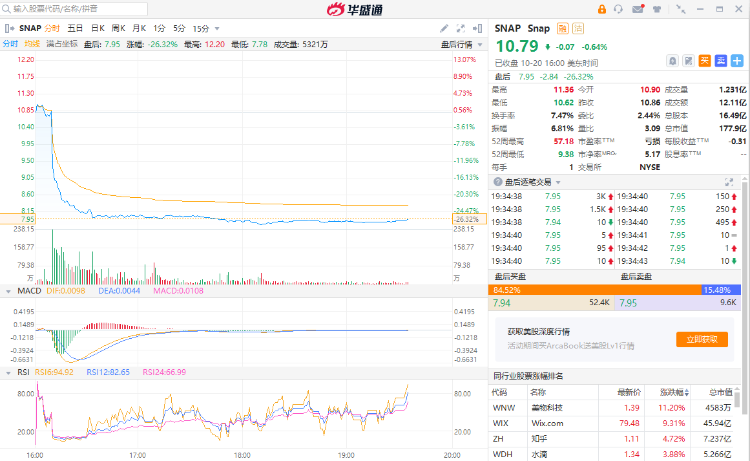Screen dimensions: 750x461
Task: Click the RSI indicator label
Action: coord(23,372)
